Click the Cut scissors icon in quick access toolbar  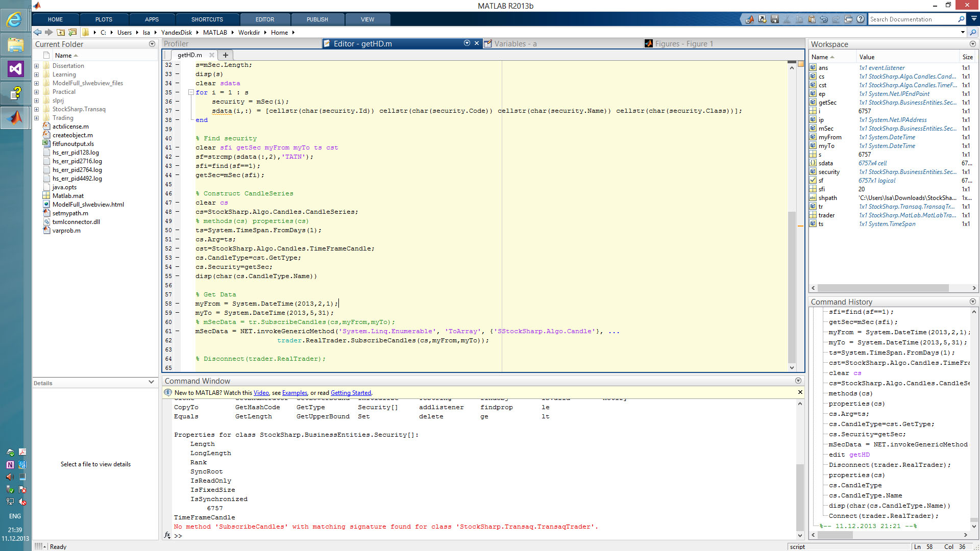[x=787, y=19]
